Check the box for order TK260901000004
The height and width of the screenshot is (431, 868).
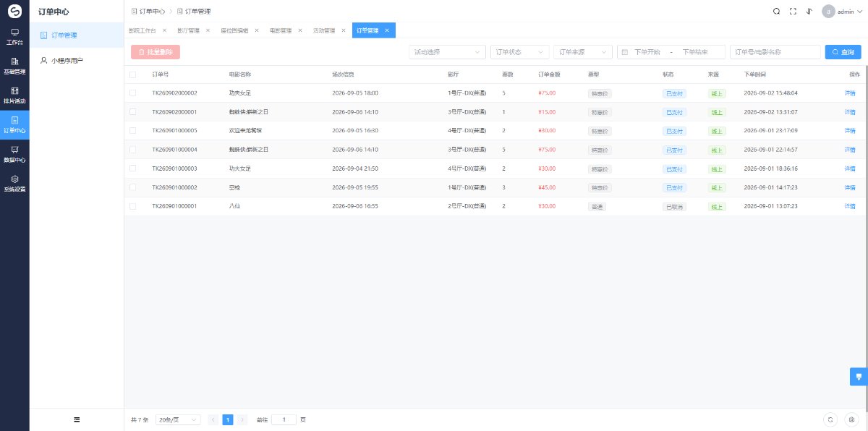pyautogui.click(x=132, y=149)
